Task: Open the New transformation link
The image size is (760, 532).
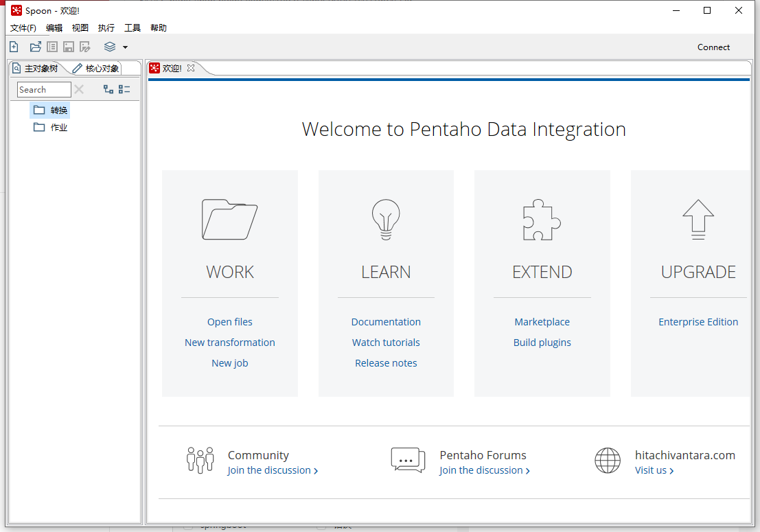Action: coord(229,342)
